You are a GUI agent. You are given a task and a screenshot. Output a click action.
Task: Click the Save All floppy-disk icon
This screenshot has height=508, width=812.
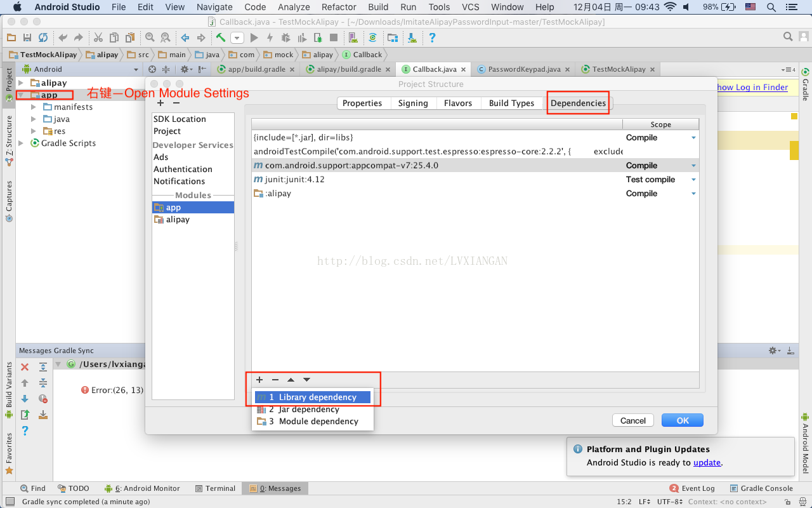(27, 38)
